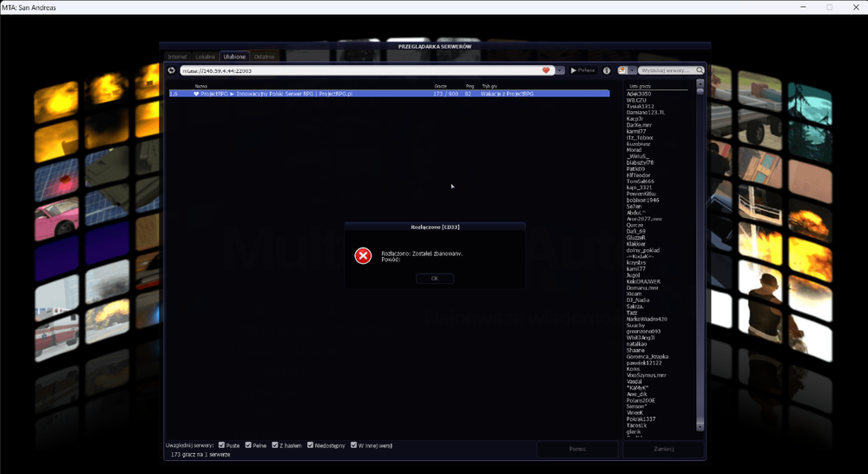Click player Goromca_Rzapka in player list

click(x=648, y=357)
